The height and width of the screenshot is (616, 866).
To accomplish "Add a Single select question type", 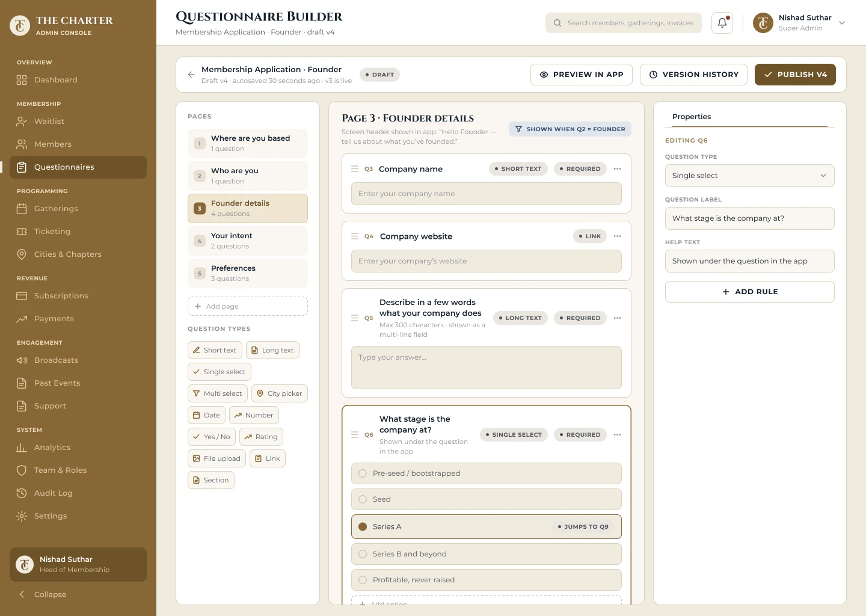I will [220, 372].
